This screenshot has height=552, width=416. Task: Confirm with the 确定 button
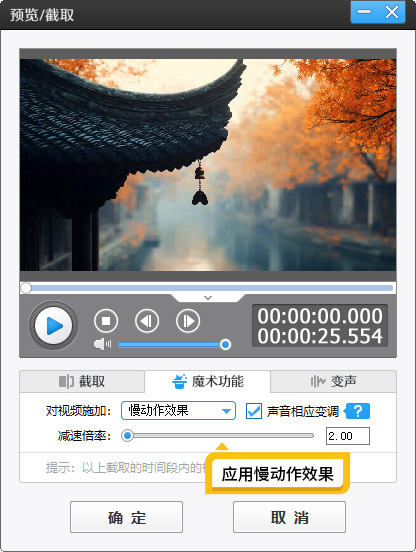pos(126,517)
